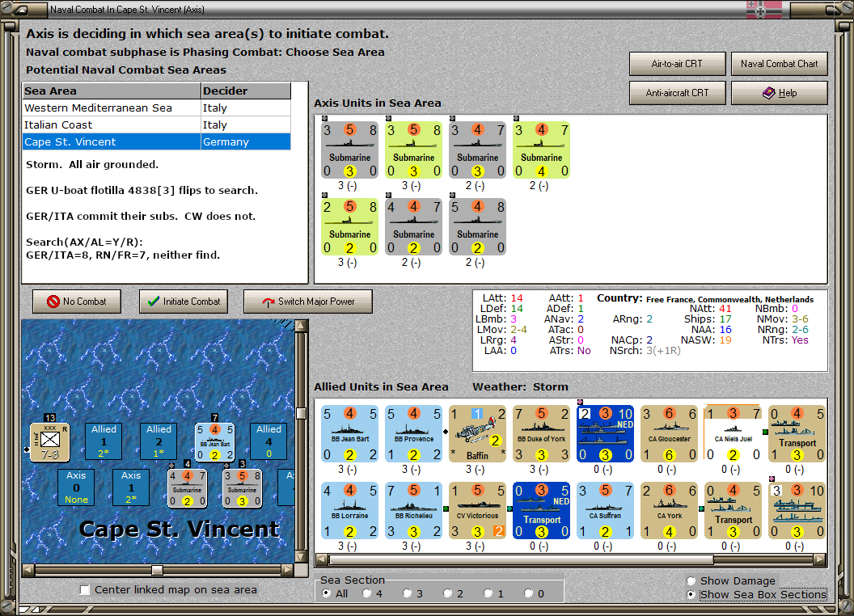Select BB Richelieu battleship counter

[414, 510]
